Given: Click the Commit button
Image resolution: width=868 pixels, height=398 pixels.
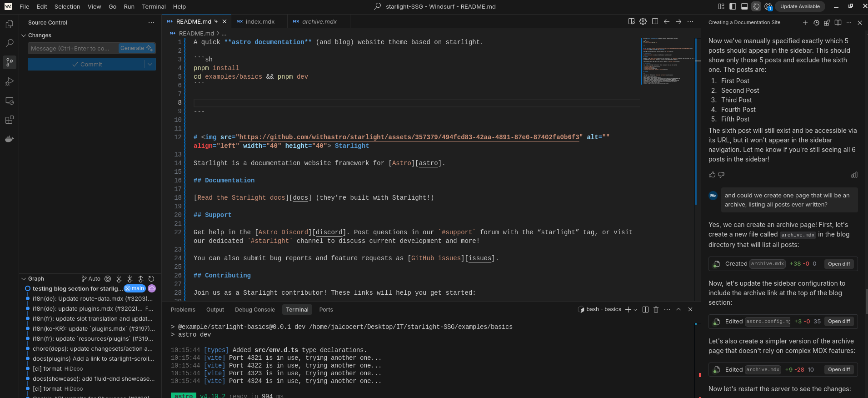Looking at the screenshot, I should (x=86, y=64).
